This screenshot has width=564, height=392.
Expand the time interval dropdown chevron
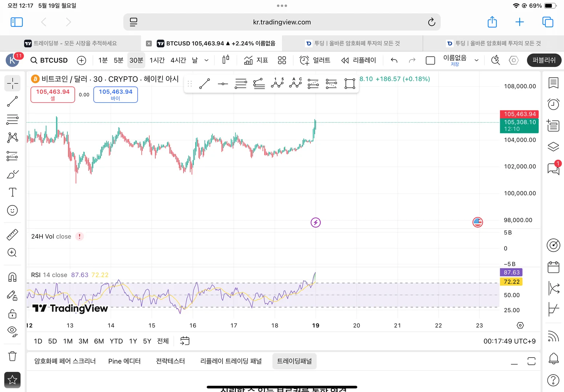coord(207,60)
